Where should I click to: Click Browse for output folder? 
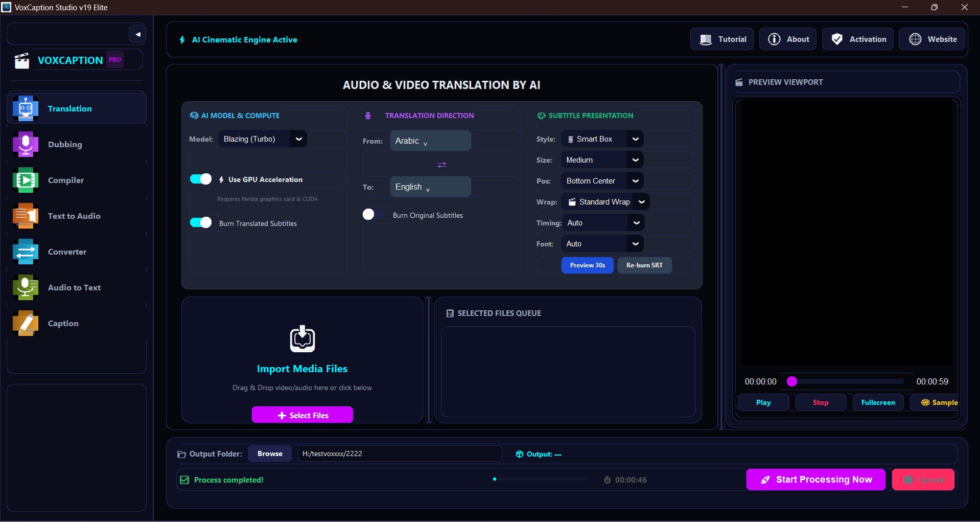pyautogui.click(x=270, y=453)
